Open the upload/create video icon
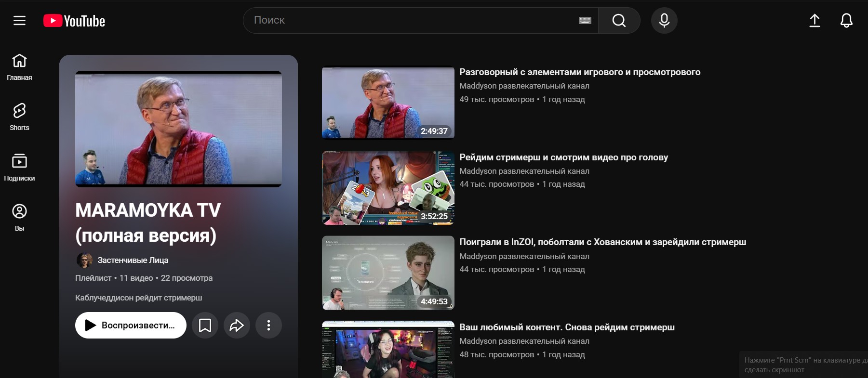 pos(815,20)
